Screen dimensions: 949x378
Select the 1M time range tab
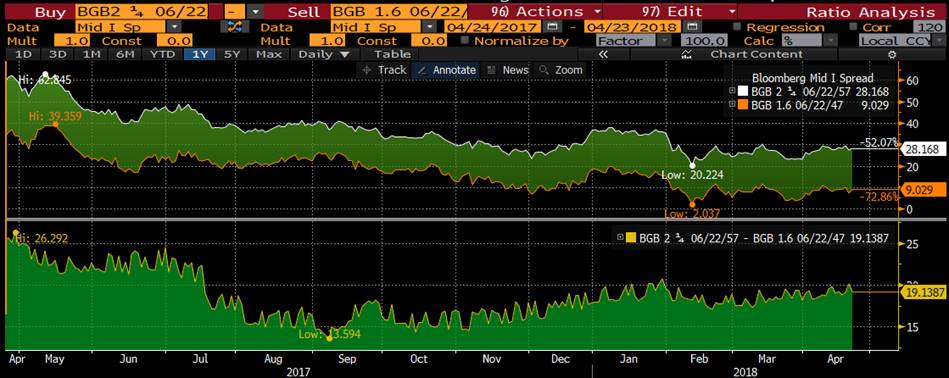click(x=91, y=54)
